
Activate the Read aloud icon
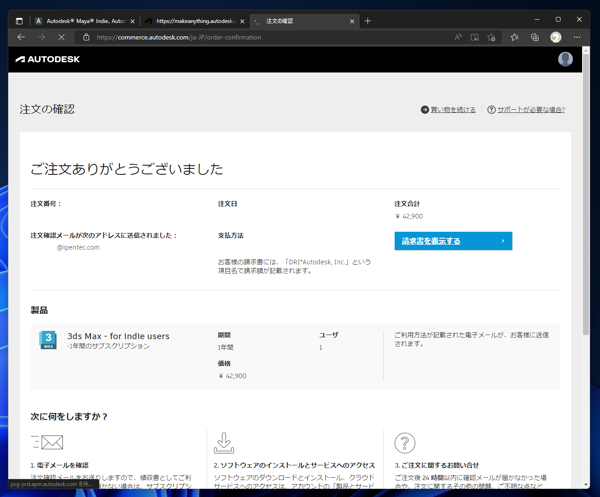tap(458, 37)
